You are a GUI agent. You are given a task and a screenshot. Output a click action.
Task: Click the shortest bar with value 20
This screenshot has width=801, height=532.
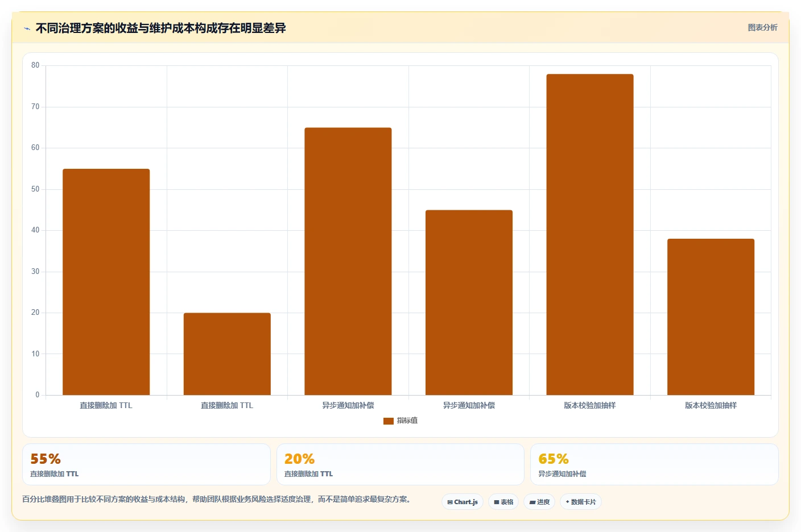click(227, 354)
